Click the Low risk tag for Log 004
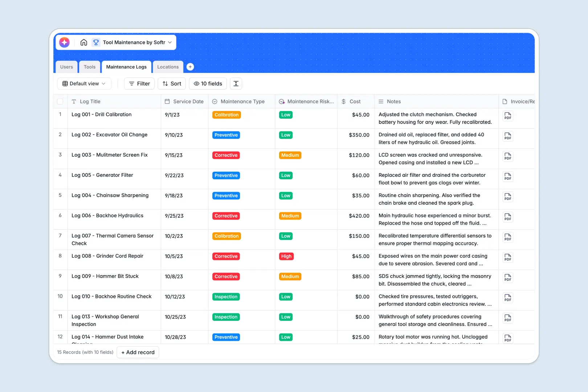Screen dimensions: 588x392 [286, 196]
